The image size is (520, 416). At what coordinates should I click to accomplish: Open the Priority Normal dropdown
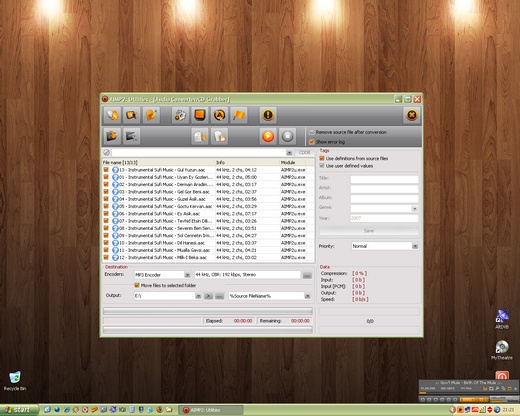coord(415,246)
